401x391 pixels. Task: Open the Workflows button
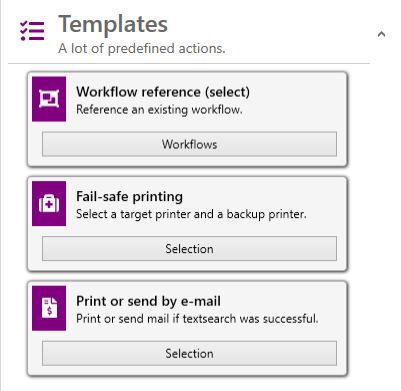pos(189,144)
